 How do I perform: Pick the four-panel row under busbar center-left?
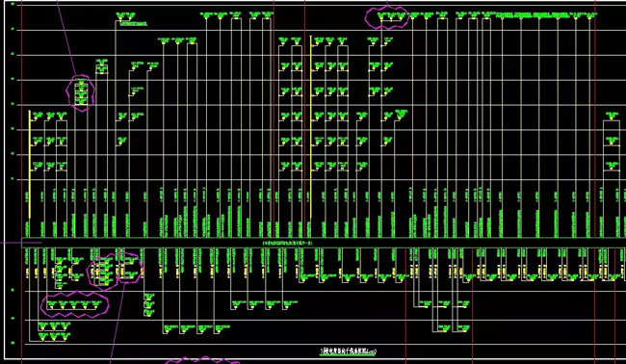pos(264,305)
